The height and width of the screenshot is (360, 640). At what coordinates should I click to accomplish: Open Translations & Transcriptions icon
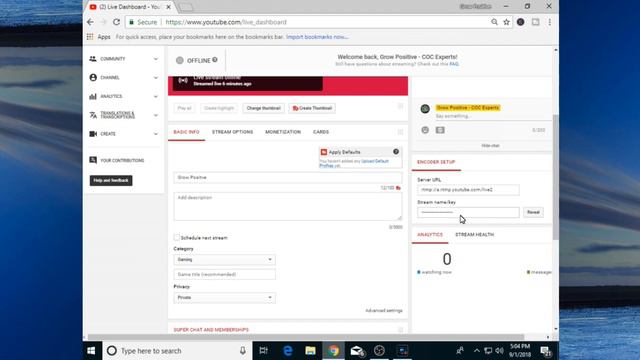[93, 115]
